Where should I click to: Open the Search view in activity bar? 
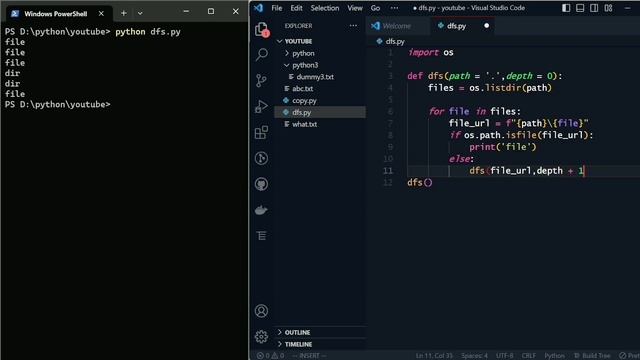click(x=261, y=54)
